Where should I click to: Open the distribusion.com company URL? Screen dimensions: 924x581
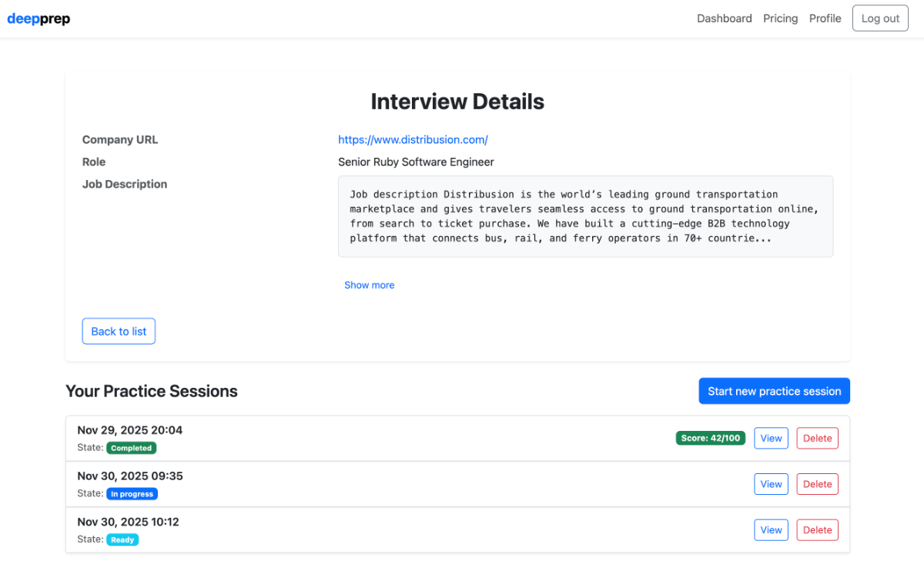[x=413, y=139]
